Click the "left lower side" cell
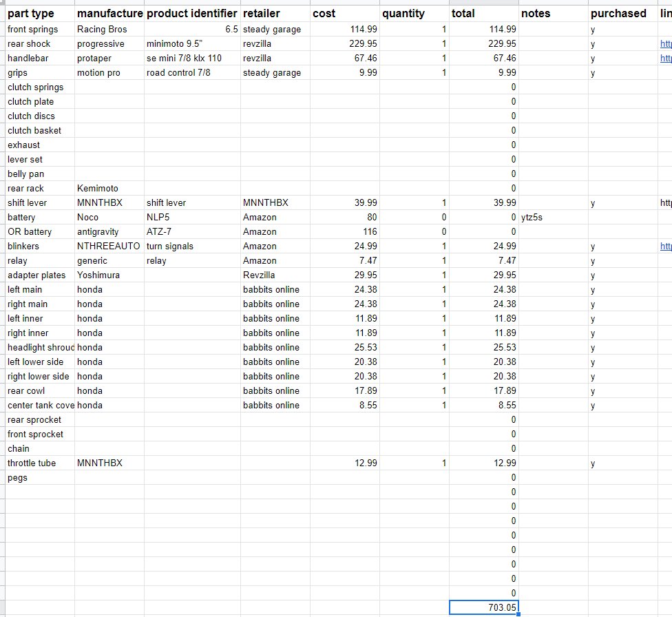 click(x=40, y=362)
